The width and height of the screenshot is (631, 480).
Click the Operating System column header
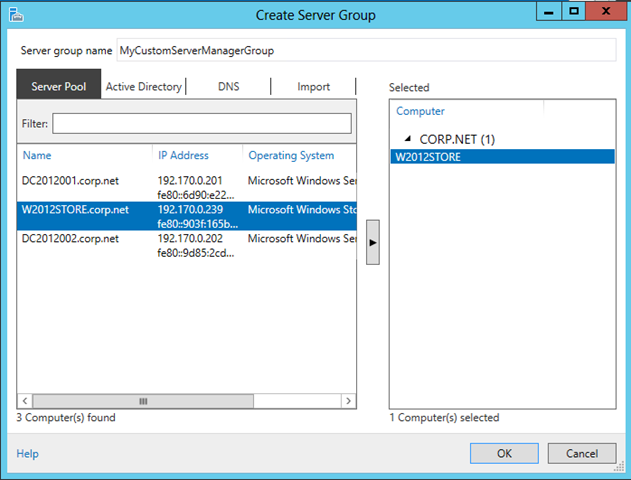[291, 156]
